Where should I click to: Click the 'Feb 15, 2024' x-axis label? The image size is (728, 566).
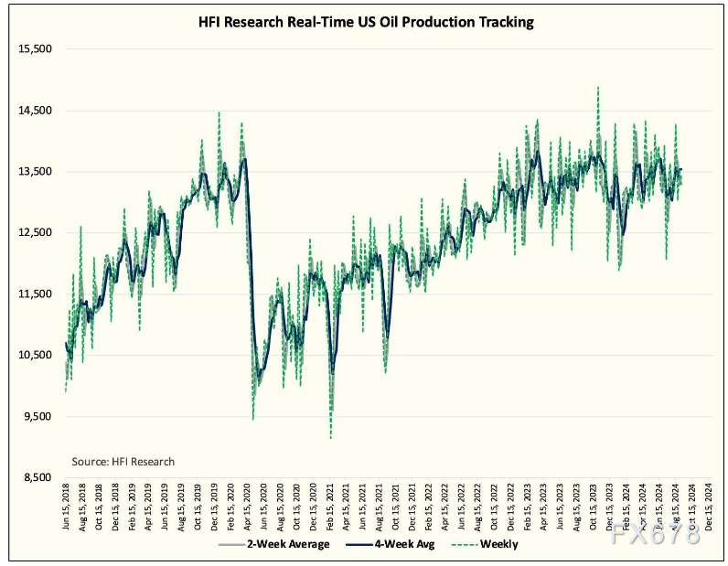[626, 507]
